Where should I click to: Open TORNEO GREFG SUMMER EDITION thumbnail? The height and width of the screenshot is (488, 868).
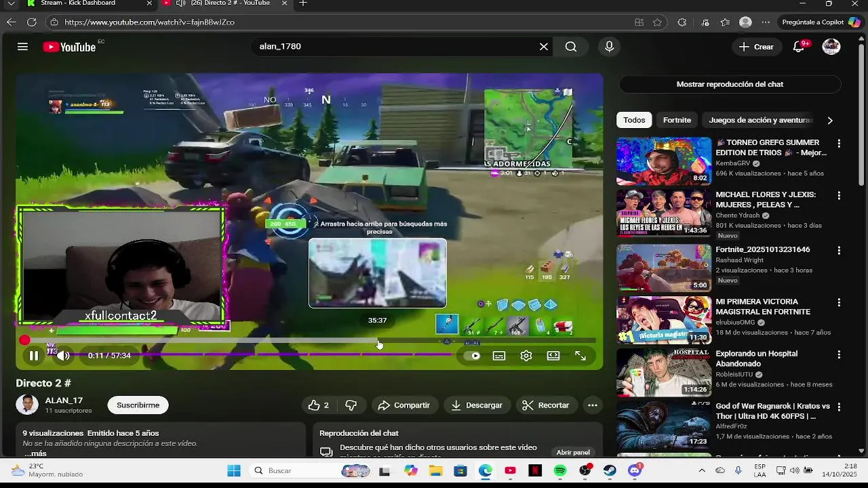pos(663,161)
